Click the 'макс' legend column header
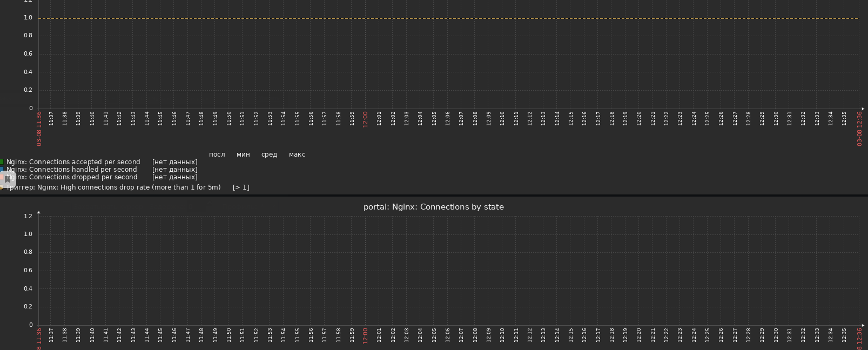 [297, 154]
